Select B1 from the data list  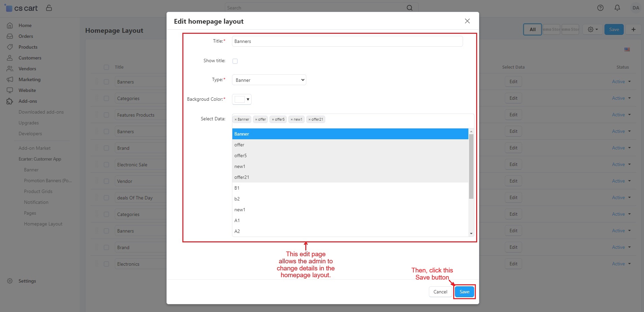coord(237,188)
